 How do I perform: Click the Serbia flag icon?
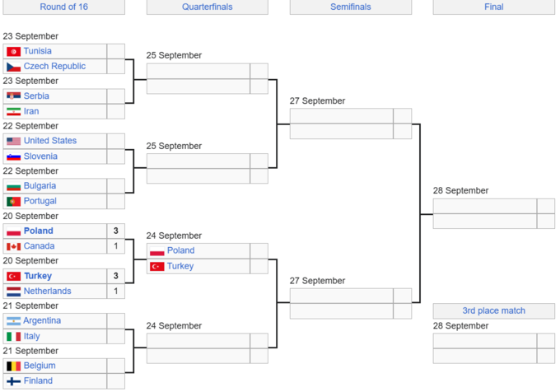coord(13,96)
